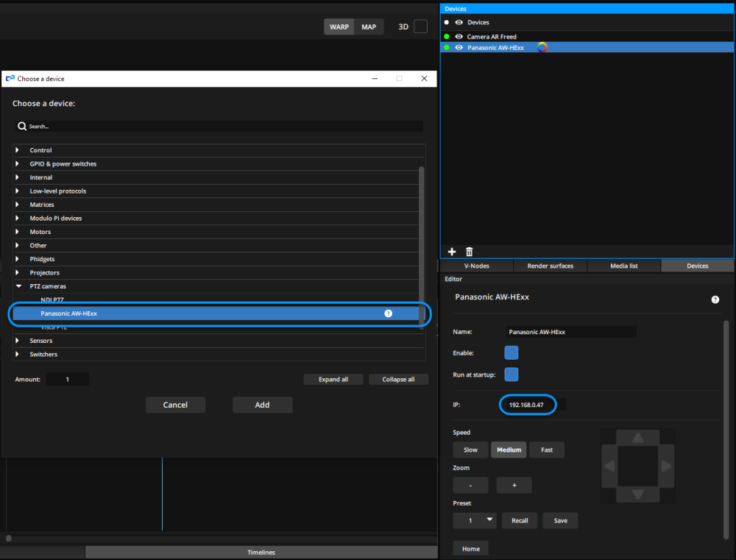Expand the Low-level protocols category

point(16,191)
